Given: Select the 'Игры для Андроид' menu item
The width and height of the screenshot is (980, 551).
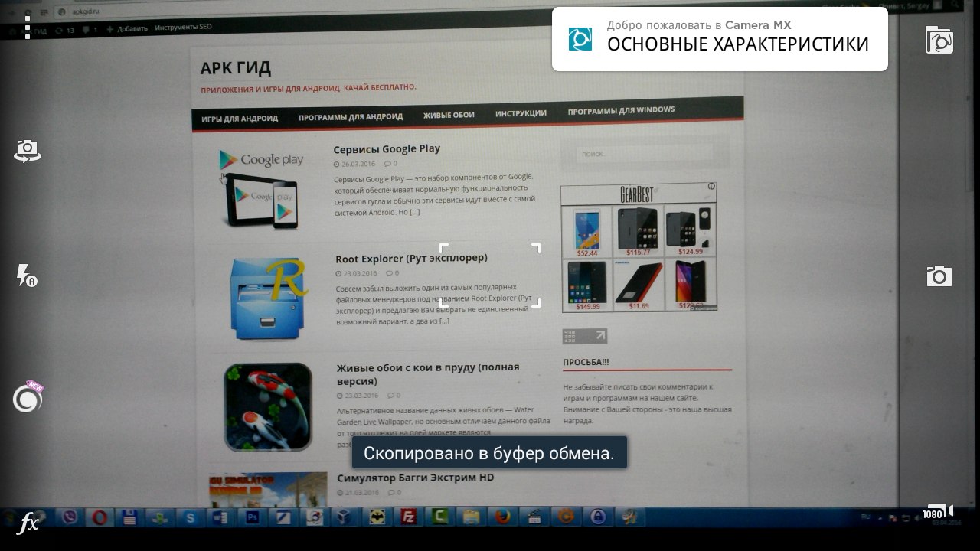Looking at the screenshot, I should (x=240, y=118).
